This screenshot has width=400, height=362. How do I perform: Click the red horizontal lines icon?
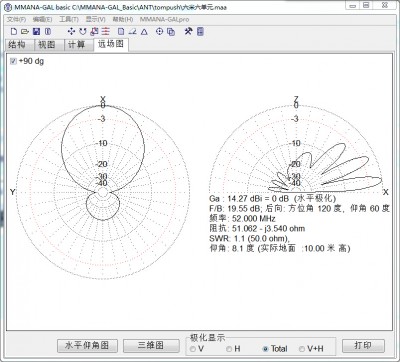105,32
